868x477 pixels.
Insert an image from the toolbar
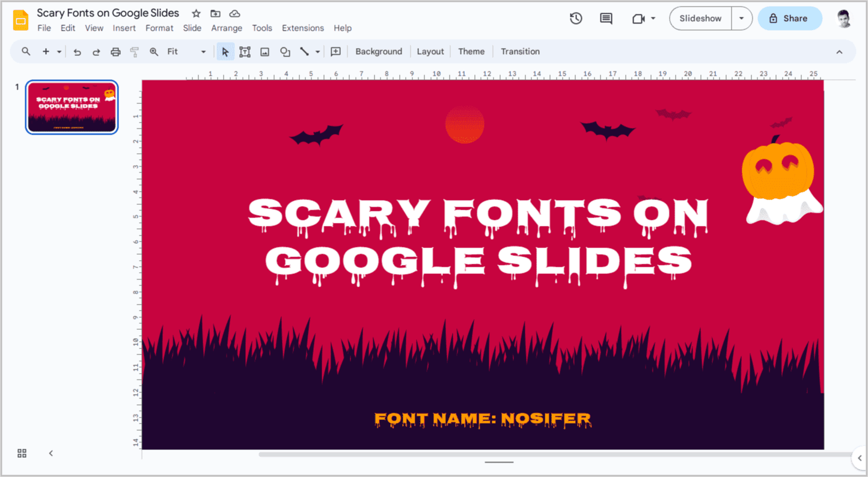[264, 52]
